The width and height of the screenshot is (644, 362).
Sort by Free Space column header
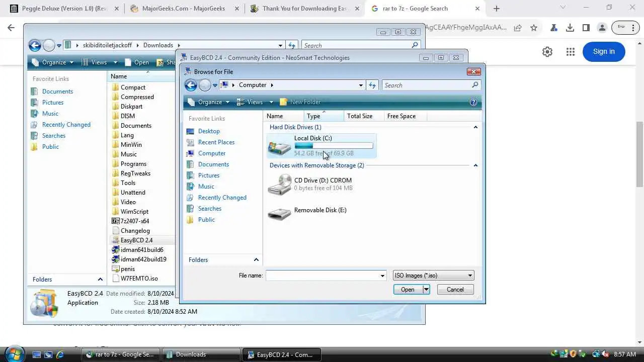(x=405, y=116)
